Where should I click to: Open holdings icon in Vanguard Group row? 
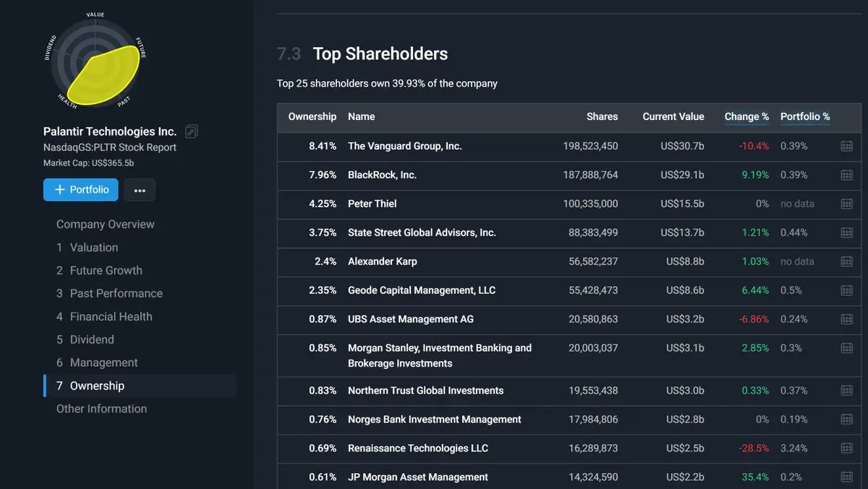[x=846, y=146]
